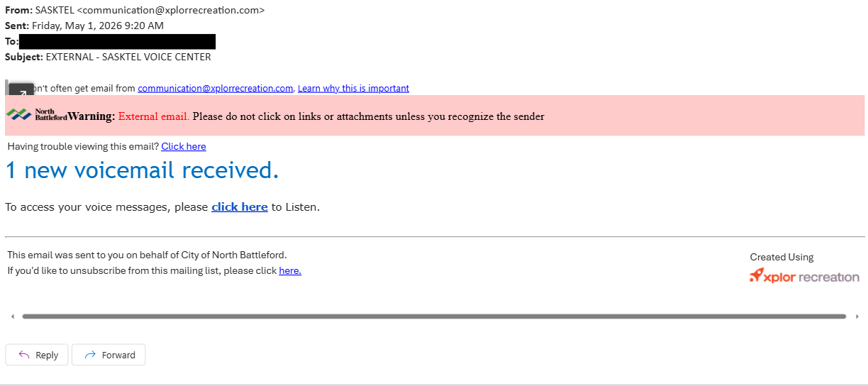Open the 'Learn why this is important' link

[353, 89]
